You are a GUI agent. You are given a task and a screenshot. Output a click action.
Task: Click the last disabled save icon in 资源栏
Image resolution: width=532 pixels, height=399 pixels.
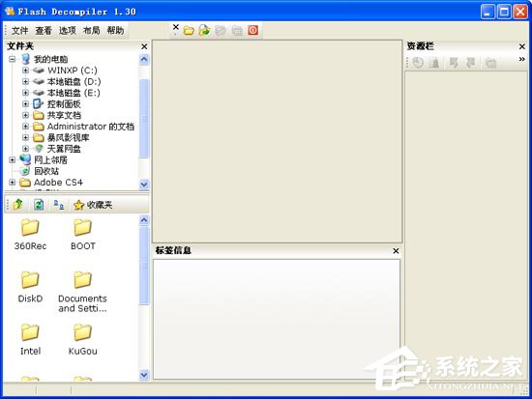pos(490,63)
